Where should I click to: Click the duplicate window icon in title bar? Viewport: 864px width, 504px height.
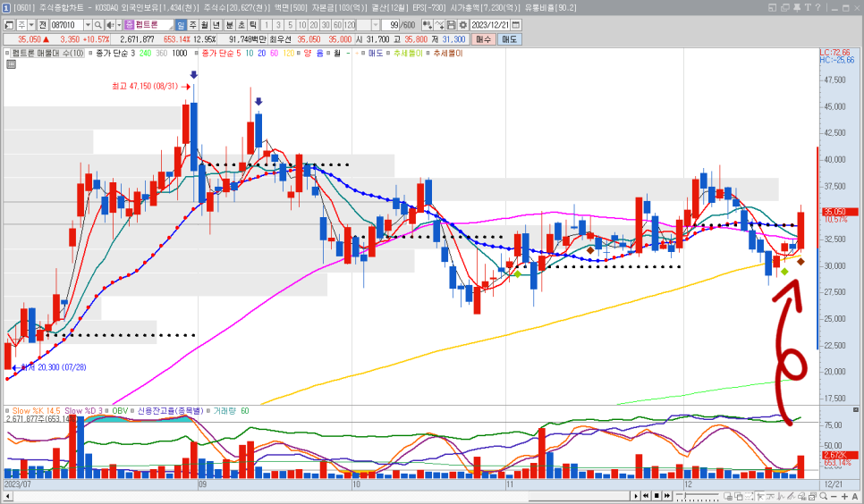[784, 8]
